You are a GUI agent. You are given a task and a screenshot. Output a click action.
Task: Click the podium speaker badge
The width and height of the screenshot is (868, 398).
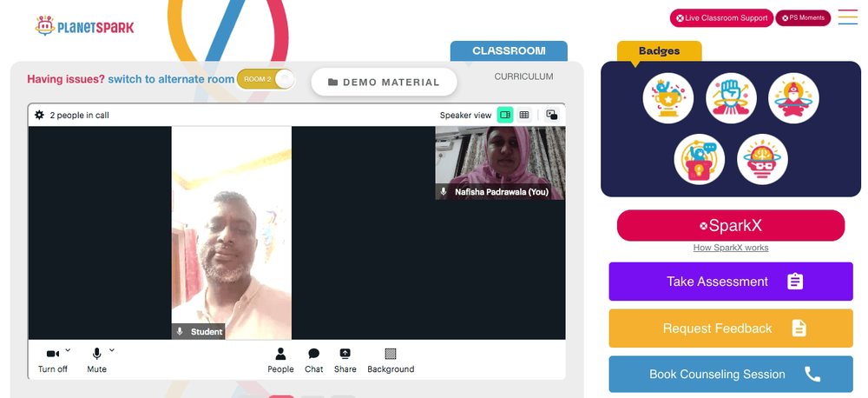click(700, 159)
